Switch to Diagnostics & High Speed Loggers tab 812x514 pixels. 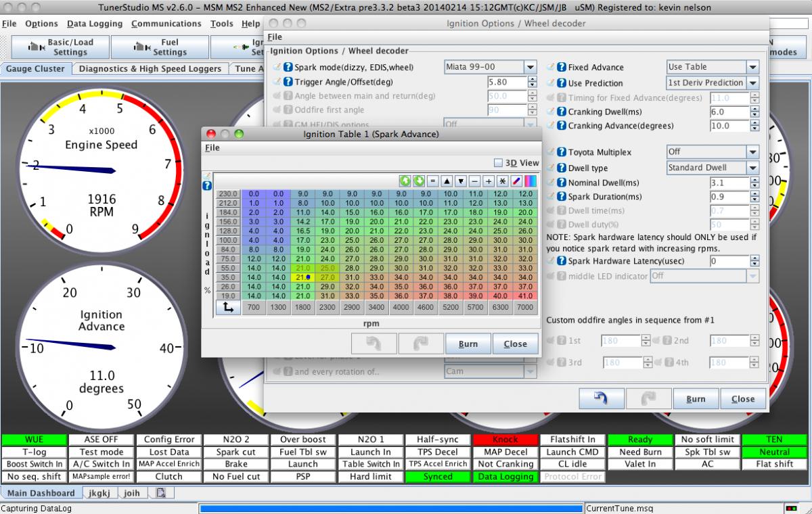click(150, 68)
